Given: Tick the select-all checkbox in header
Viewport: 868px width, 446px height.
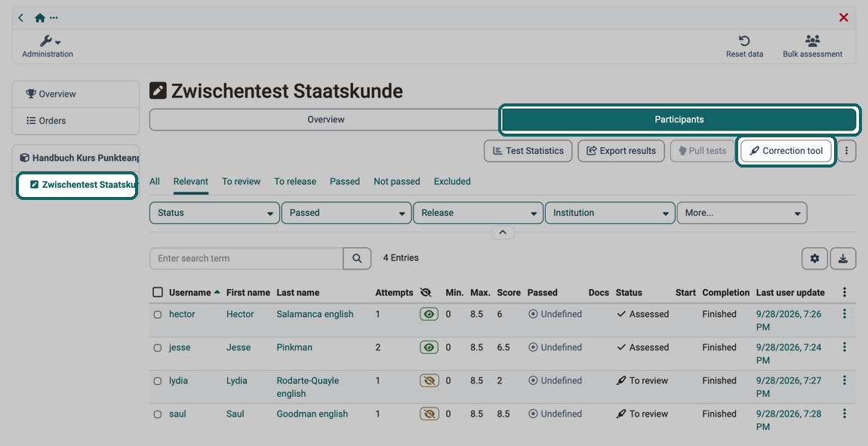Looking at the screenshot, I should [158, 292].
